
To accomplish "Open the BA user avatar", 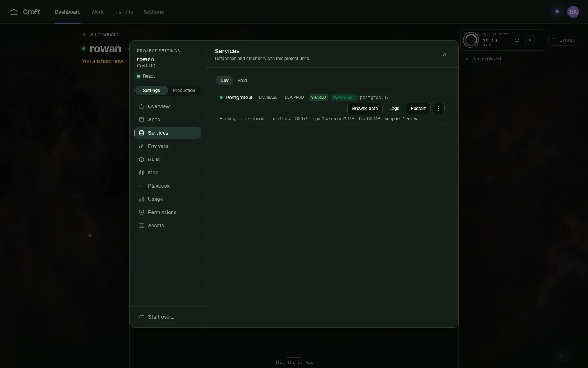I will tap(573, 12).
